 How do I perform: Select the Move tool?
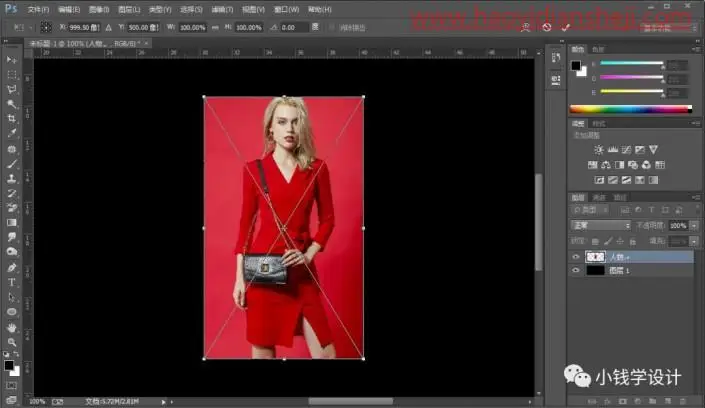11,60
